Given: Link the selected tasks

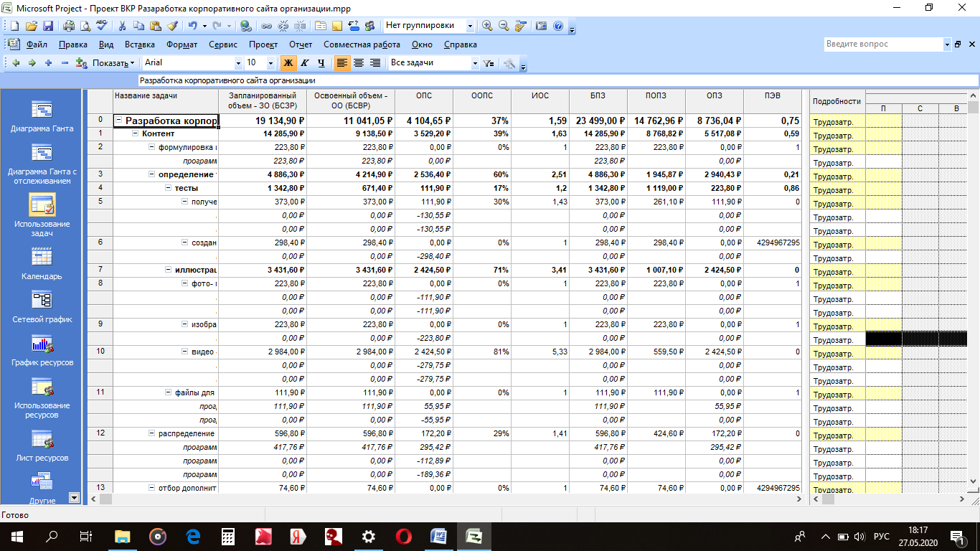Looking at the screenshot, I should 267,26.
